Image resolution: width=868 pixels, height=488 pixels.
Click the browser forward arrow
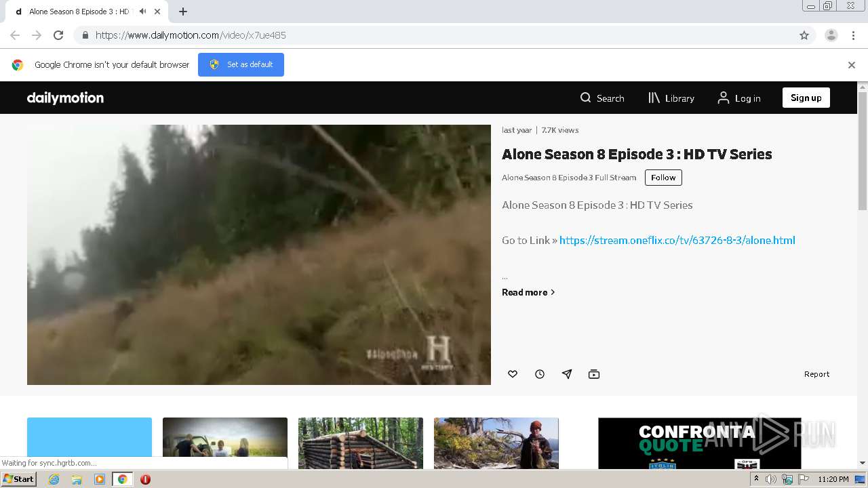pyautogui.click(x=37, y=35)
